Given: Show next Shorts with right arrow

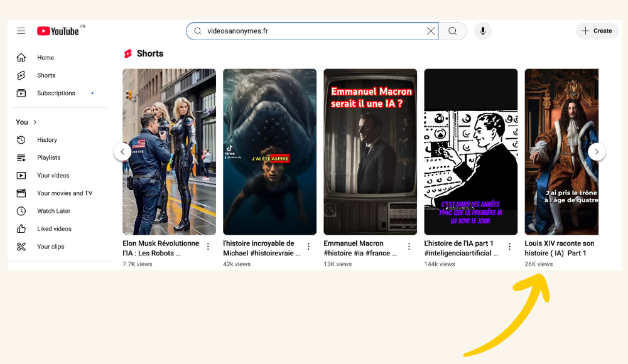Looking at the screenshot, I should click(x=597, y=152).
